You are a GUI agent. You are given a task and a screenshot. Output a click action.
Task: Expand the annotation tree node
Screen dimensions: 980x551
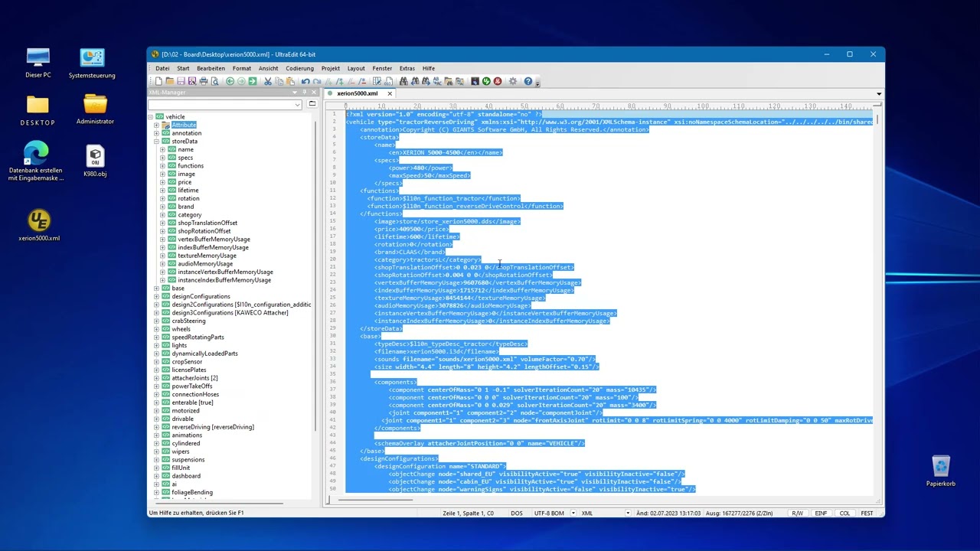156,133
